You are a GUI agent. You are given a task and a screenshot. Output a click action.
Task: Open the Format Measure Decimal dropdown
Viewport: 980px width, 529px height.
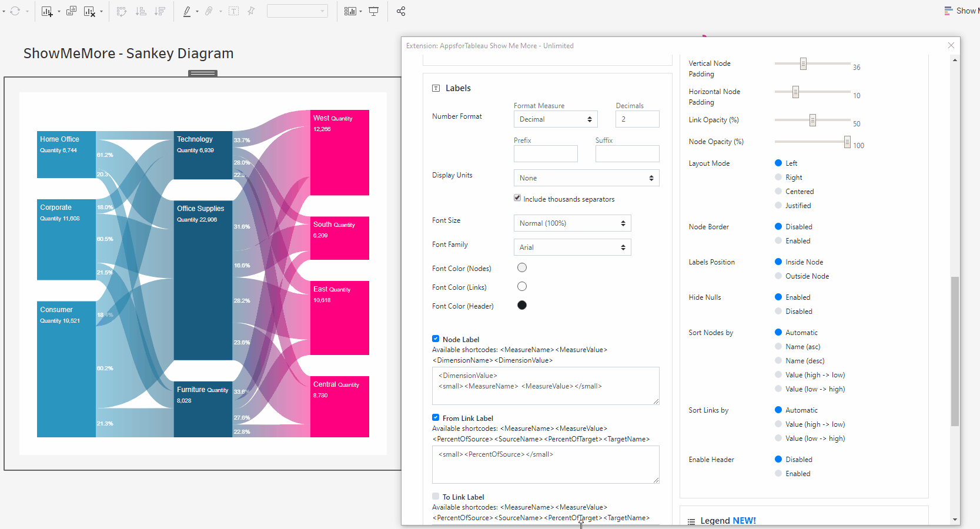pos(555,119)
